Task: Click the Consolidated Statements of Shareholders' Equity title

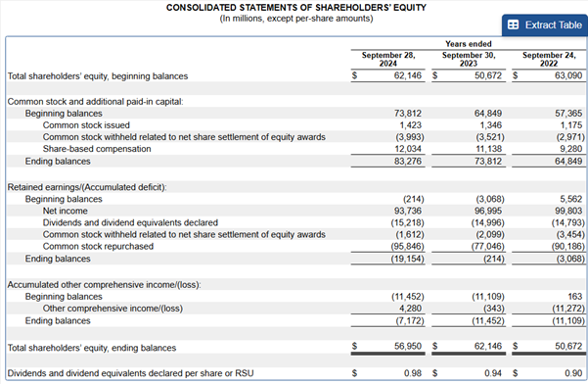Action: tap(296, 8)
